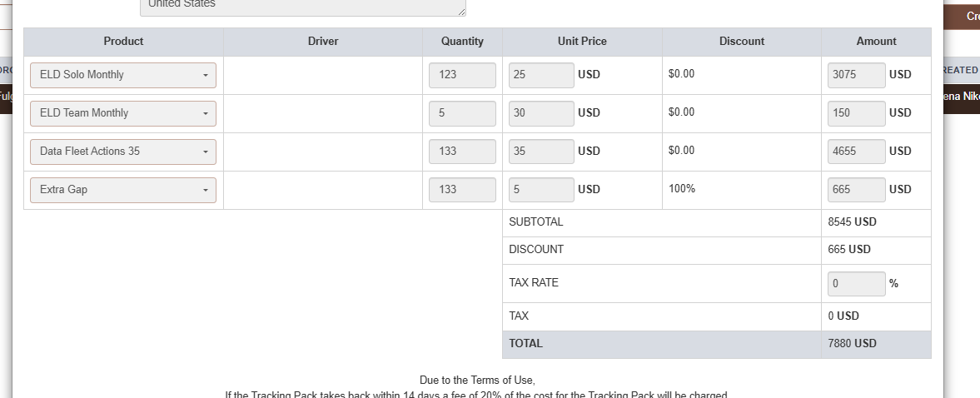Click the Product column header
This screenshot has height=398, width=980.
[123, 42]
